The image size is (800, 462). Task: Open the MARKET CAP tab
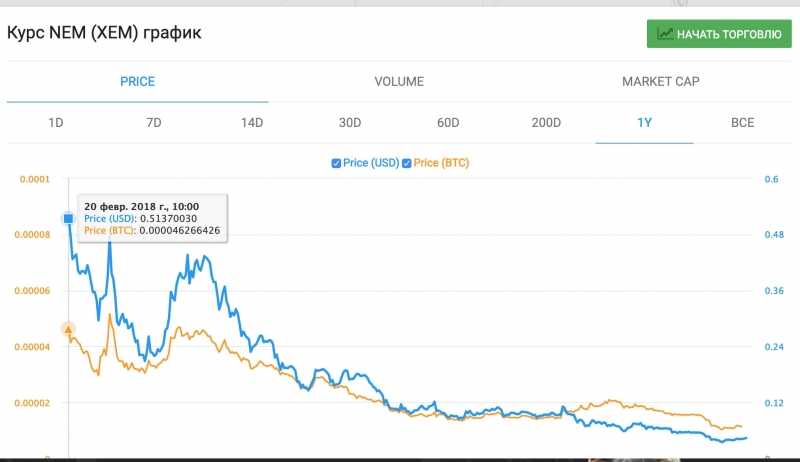pos(661,82)
